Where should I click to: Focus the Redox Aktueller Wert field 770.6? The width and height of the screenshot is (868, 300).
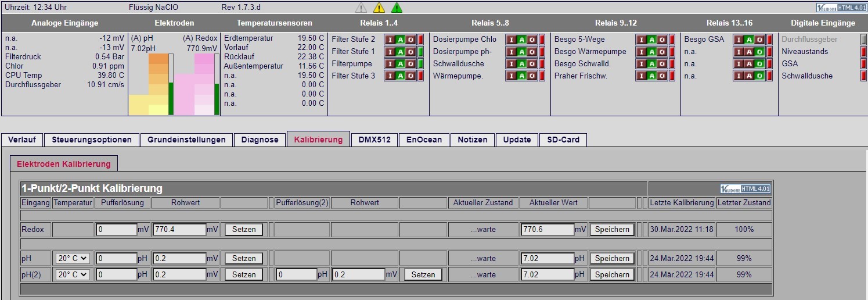point(548,230)
